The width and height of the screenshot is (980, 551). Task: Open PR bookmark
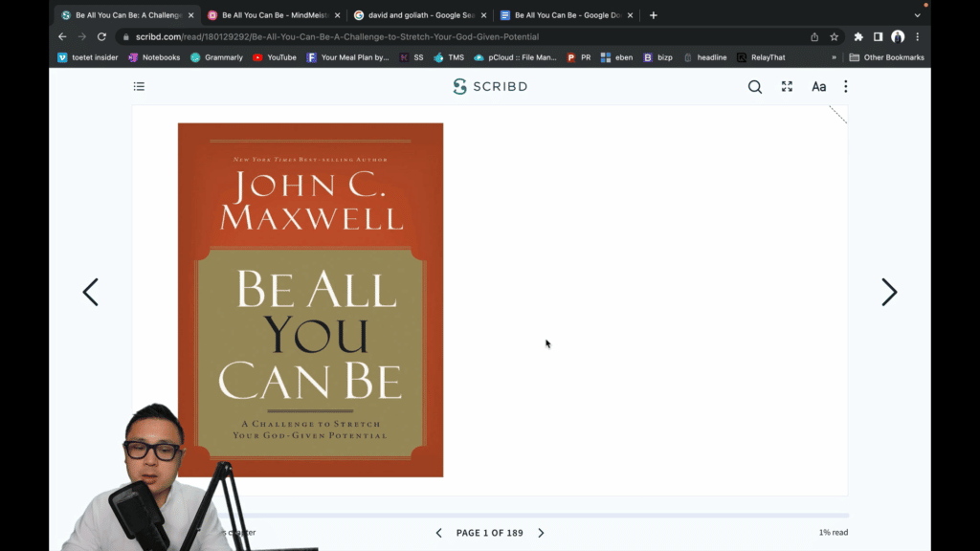coord(579,57)
